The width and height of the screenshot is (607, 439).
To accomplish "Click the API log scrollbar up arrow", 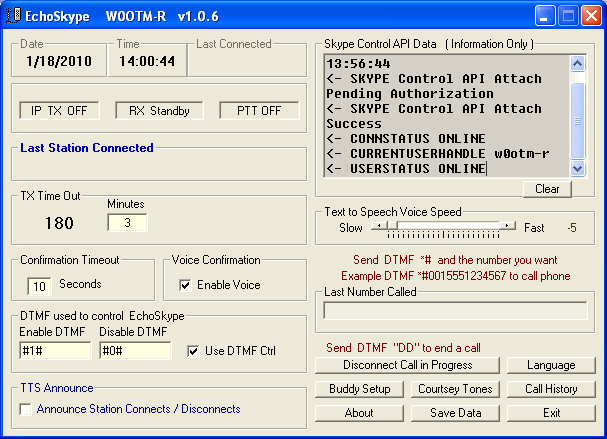I will coord(578,63).
